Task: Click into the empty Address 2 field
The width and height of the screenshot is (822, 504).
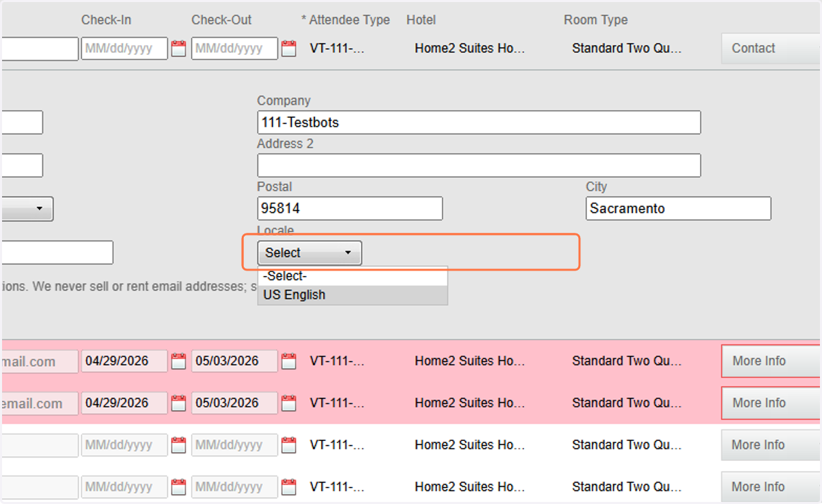Action: click(x=479, y=165)
